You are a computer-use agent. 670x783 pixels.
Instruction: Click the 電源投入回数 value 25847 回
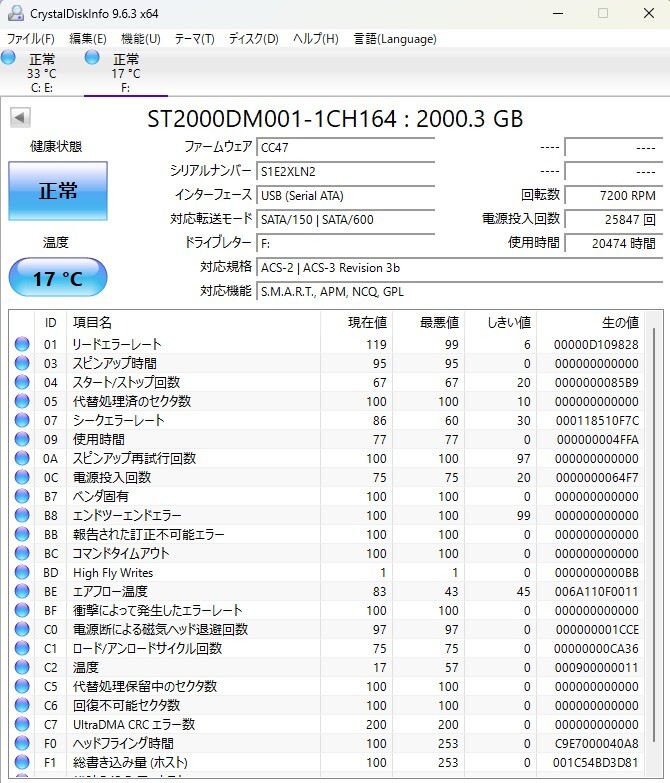coord(614,219)
